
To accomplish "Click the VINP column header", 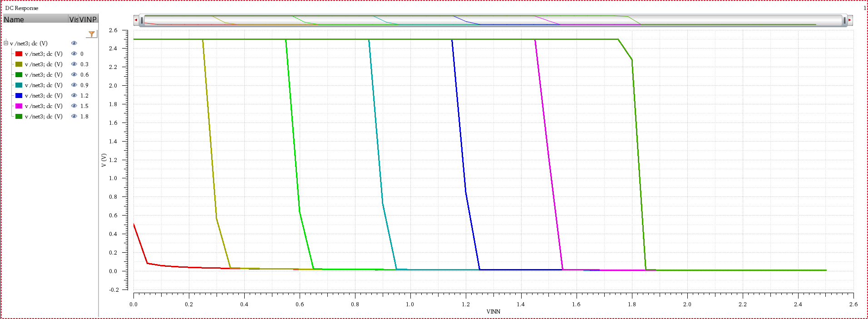I will click(x=88, y=19).
